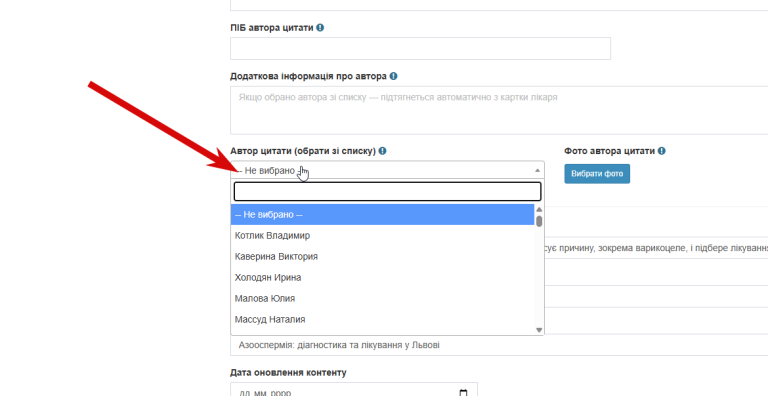Click dropdown list scroll up arrow
768x396 pixels.
(539, 209)
